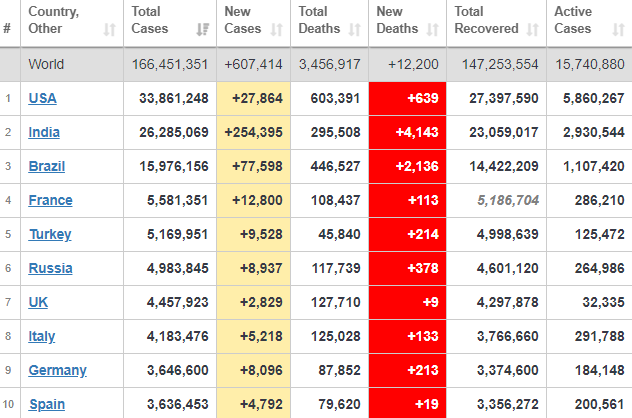Viewport: 632px width, 418px height.
Task: Select Spain active cases 200,561
Action: [x=600, y=404]
